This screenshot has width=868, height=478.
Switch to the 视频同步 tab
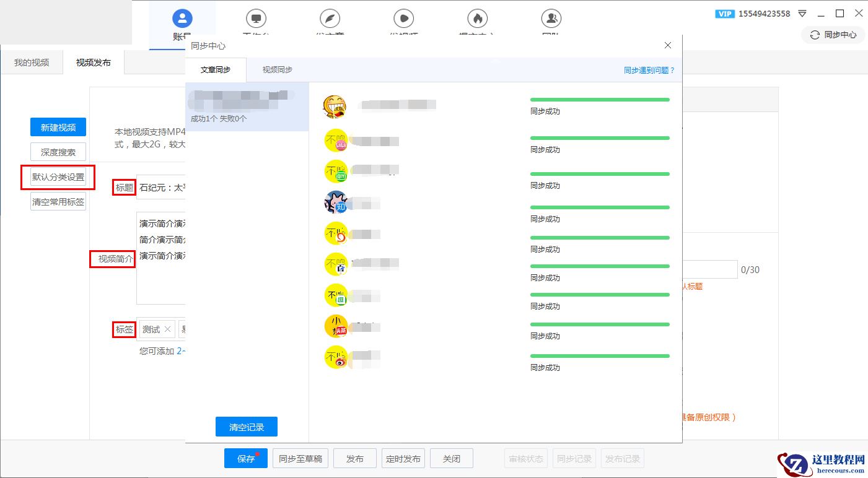click(277, 70)
